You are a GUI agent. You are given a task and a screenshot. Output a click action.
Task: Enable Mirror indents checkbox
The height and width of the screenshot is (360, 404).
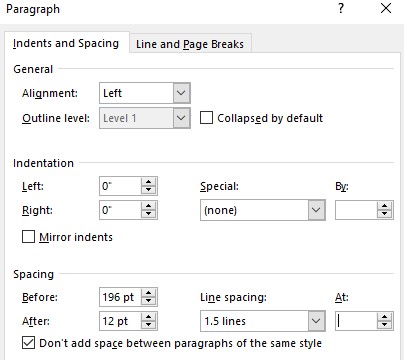point(28,237)
